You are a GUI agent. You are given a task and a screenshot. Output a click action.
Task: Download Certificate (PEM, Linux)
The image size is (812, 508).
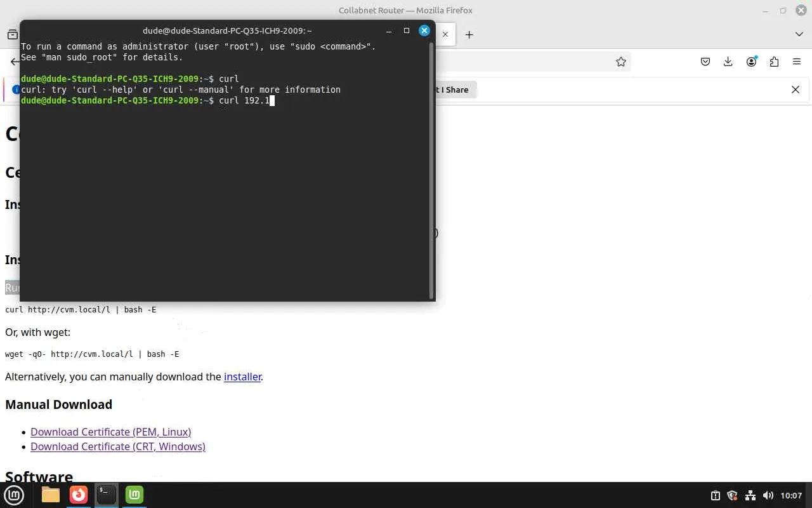pyautogui.click(x=110, y=432)
